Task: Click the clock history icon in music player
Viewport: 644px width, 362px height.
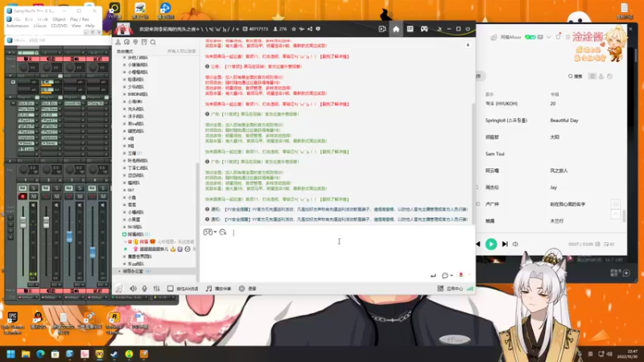Action: tap(610, 76)
